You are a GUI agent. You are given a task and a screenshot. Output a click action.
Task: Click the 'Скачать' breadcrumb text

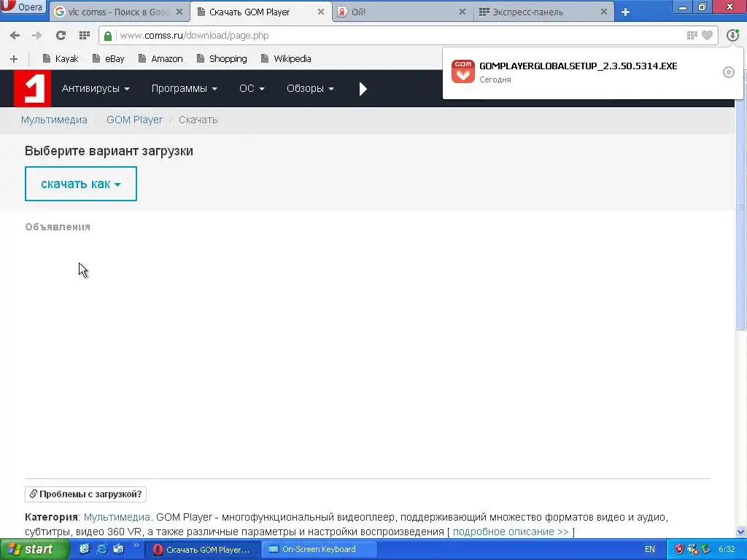[198, 120]
